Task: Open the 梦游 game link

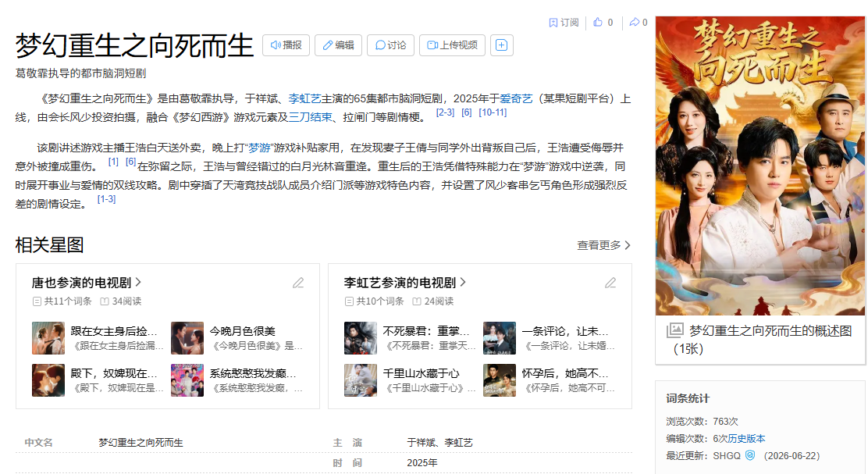Action: pos(259,148)
